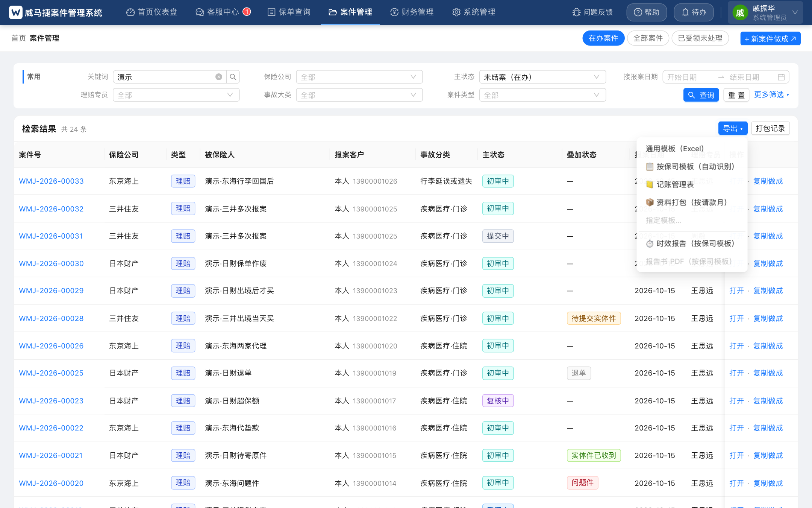Open the 待办 notifications button
The image size is (812, 508).
tap(694, 12)
